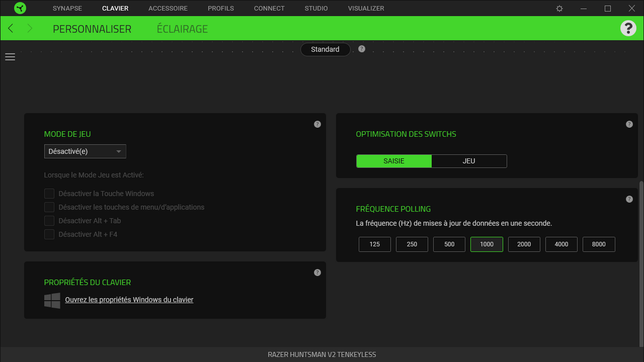Screen dimensions: 644x362
Task: Click the OPTIMISATION DES SWITCHS heading
Action: [406, 134]
